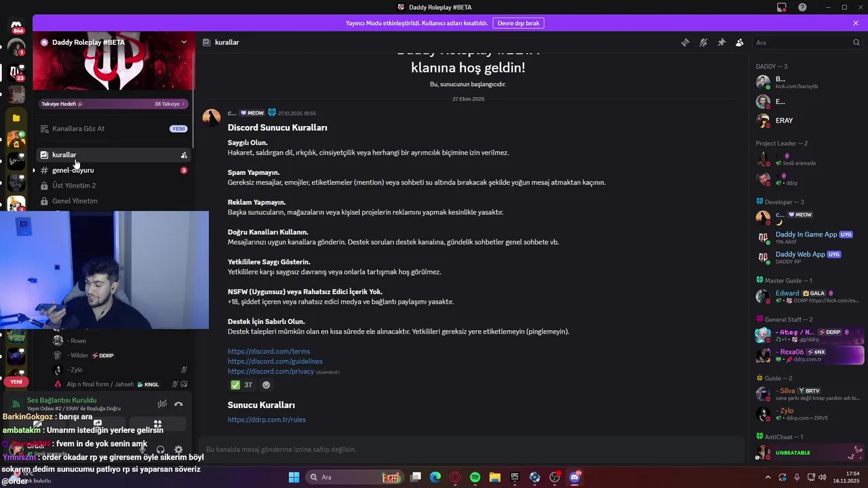The image size is (868, 488).
Task: Click member Rexa06 under General Staff
Action: pyautogui.click(x=809, y=355)
